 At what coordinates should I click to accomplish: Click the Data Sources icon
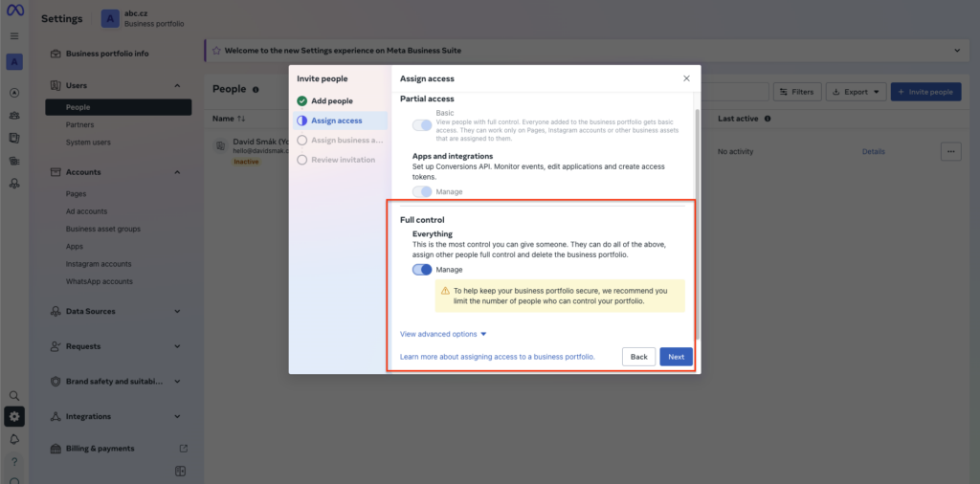click(x=56, y=311)
